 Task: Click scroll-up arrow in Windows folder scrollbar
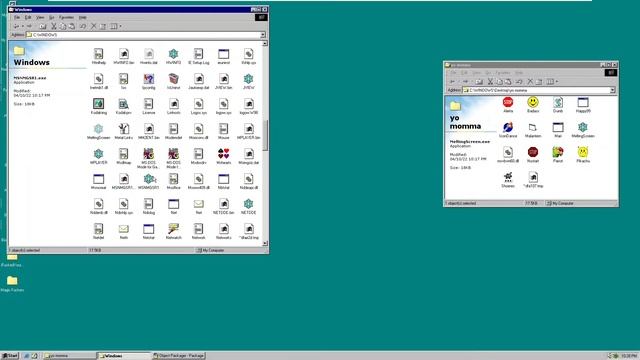click(265, 43)
